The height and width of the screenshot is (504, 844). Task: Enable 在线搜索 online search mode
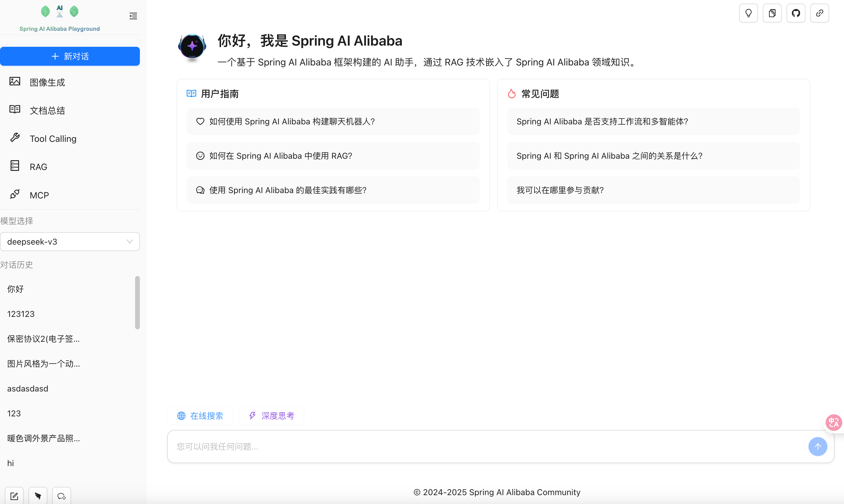pos(200,415)
